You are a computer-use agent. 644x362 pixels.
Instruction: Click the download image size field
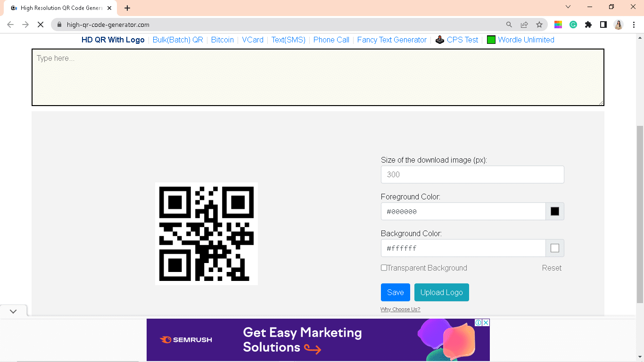pos(472,174)
